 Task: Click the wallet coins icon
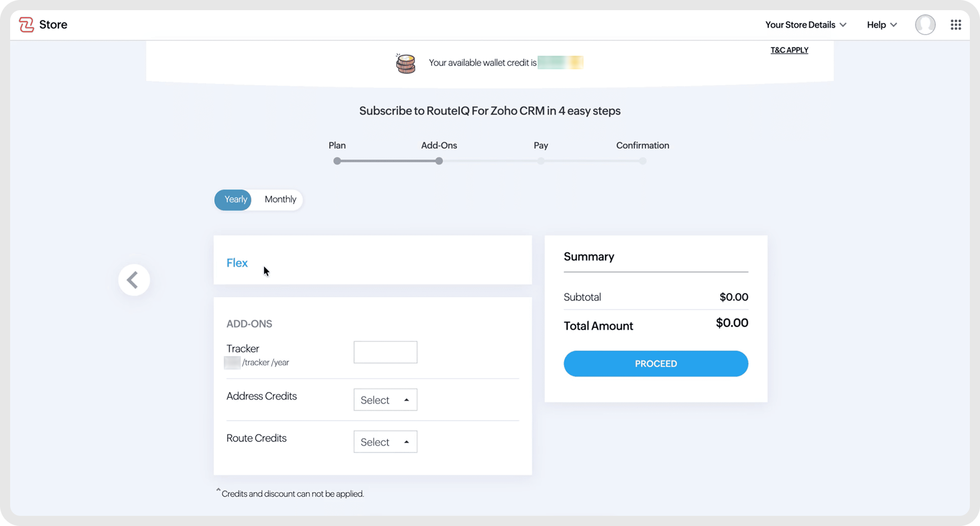406,64
